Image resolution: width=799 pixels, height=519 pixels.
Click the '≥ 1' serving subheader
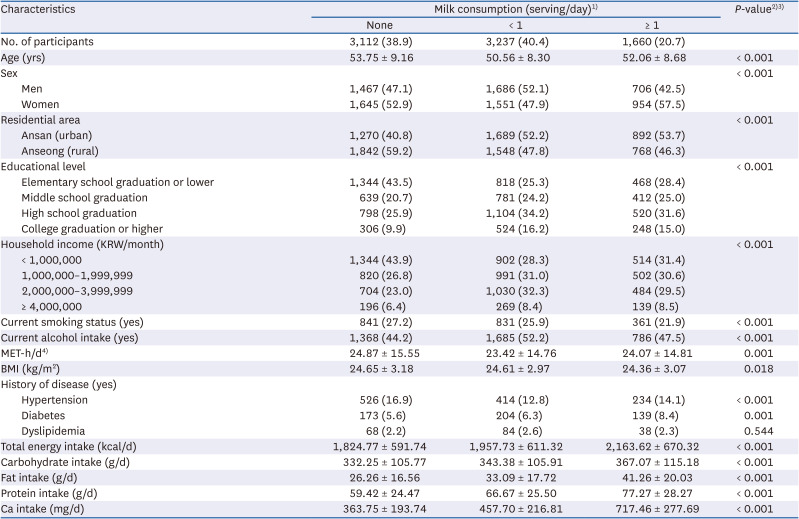click(652, 25)
